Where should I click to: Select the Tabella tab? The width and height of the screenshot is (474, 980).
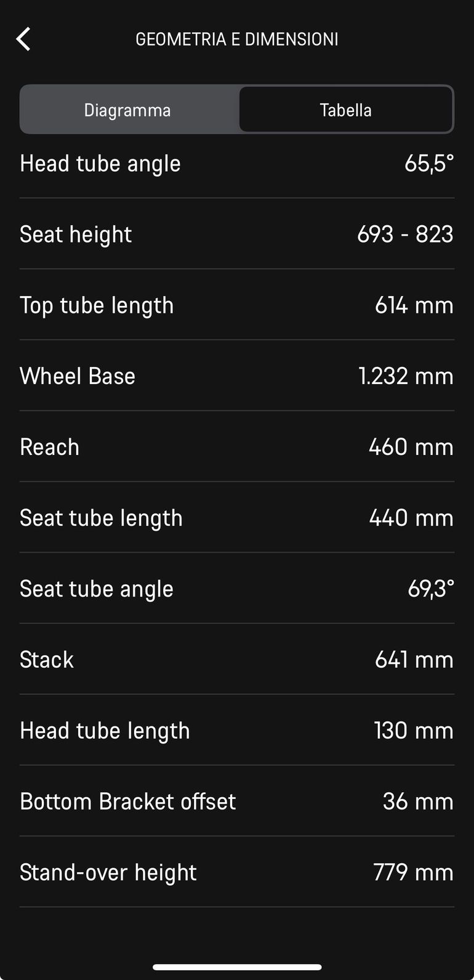[x=345, y=110]
